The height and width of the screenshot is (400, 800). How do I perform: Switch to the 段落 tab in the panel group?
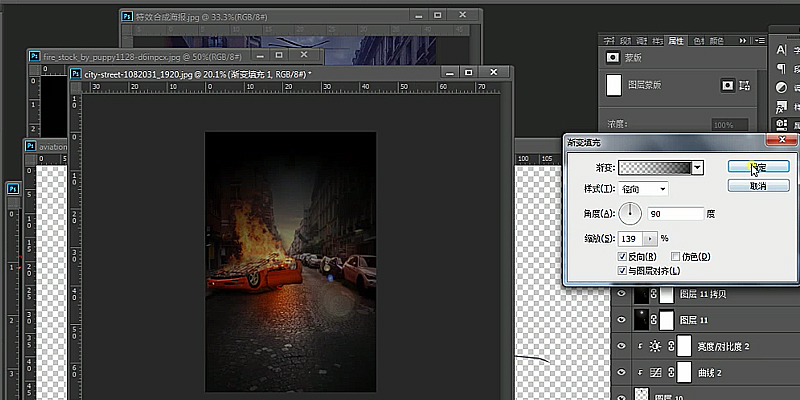point(626,41)
